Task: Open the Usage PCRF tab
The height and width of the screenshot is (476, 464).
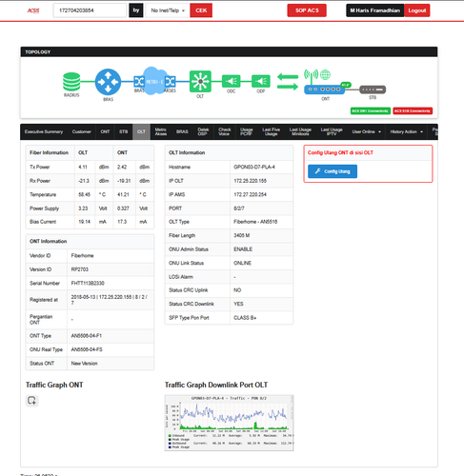Action: (x=247, y=131)
